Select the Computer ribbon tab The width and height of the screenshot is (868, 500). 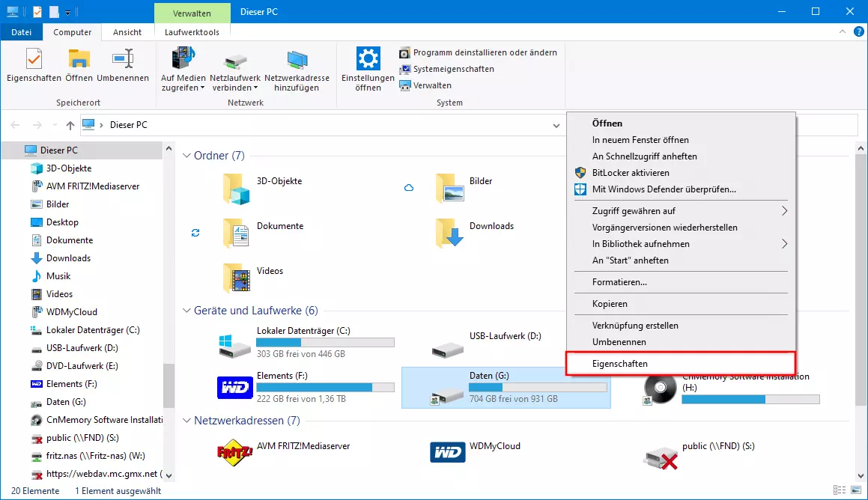pos(72,32)
